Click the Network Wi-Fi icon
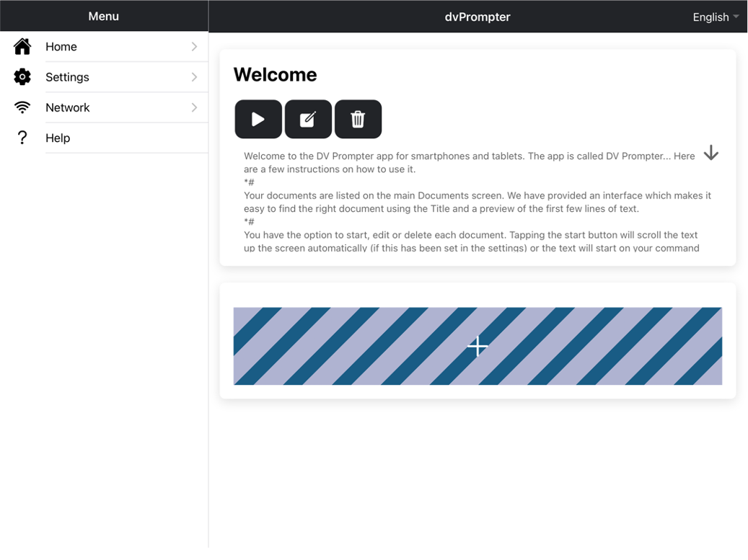The width and height of the screenshot is (748, 560). 22,107
